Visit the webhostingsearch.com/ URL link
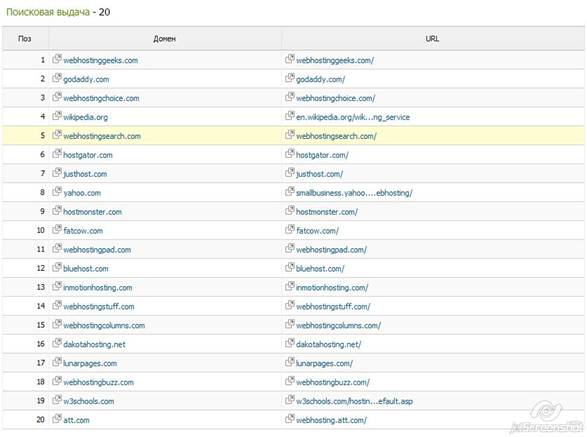The height and width of the screenshot is (437, 587). coord(336,136)
